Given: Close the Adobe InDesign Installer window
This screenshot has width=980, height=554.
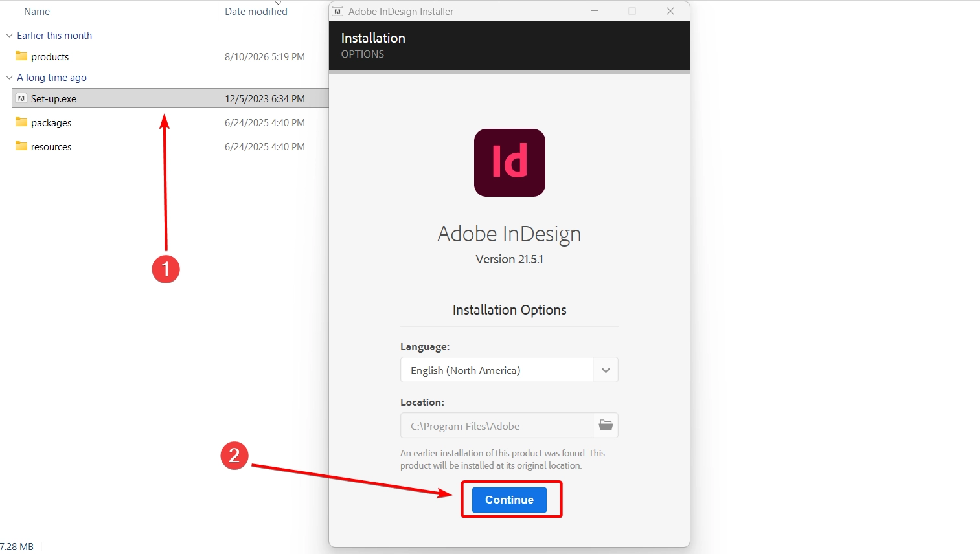Looking at the screenshot, I should (670, 11).
